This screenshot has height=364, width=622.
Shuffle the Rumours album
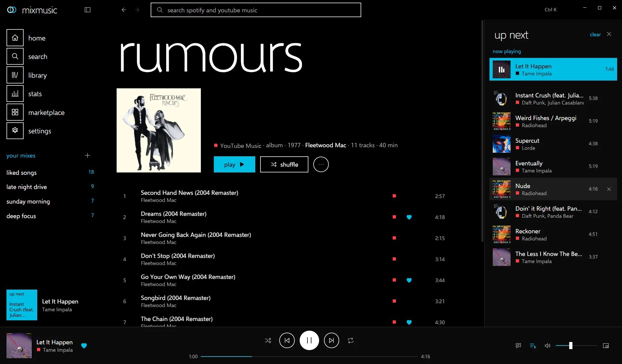(x=284, y=164)
